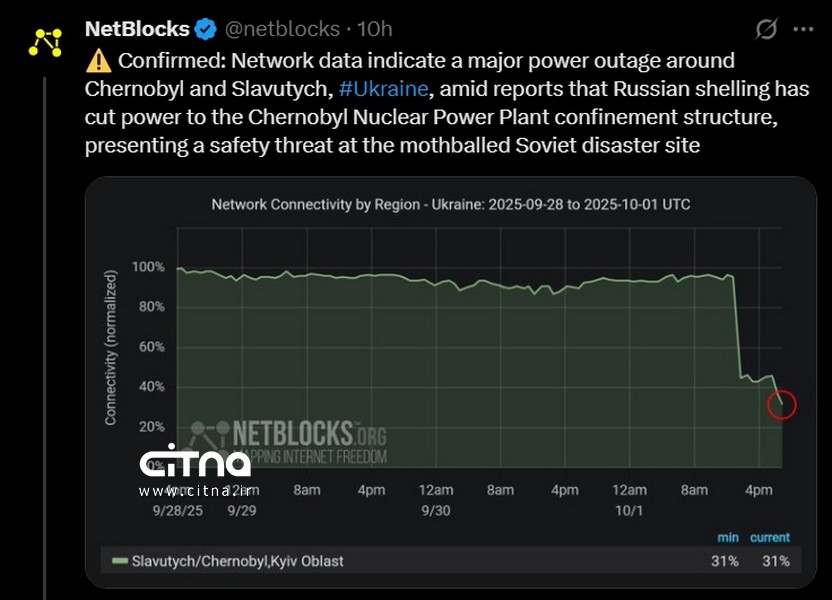Click the 10h tweet timestamp
Screen dimensions: 832x600
point(374,29)
